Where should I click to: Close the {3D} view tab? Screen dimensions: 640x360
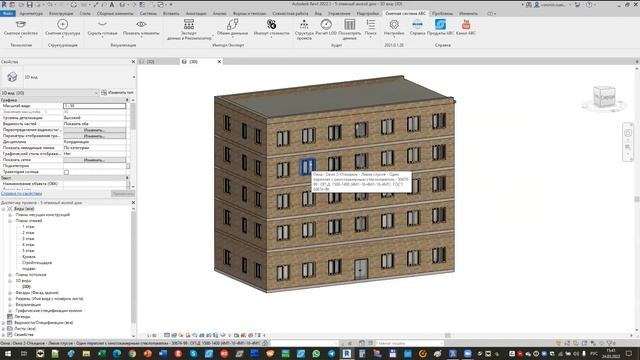219,62
